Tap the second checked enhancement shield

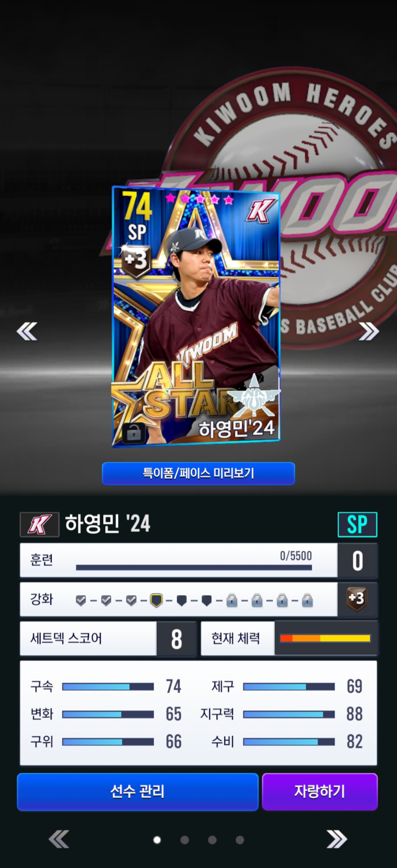[106, 600]
